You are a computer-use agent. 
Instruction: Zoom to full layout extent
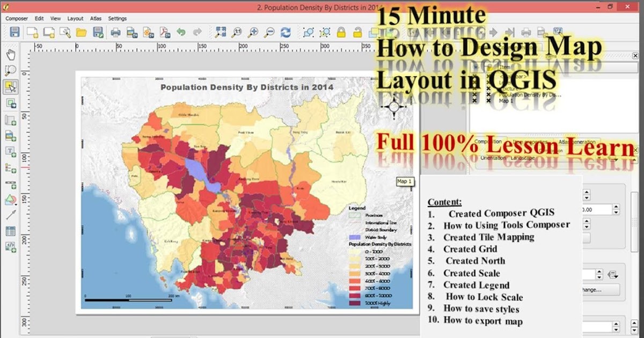[x=221, y=32]
